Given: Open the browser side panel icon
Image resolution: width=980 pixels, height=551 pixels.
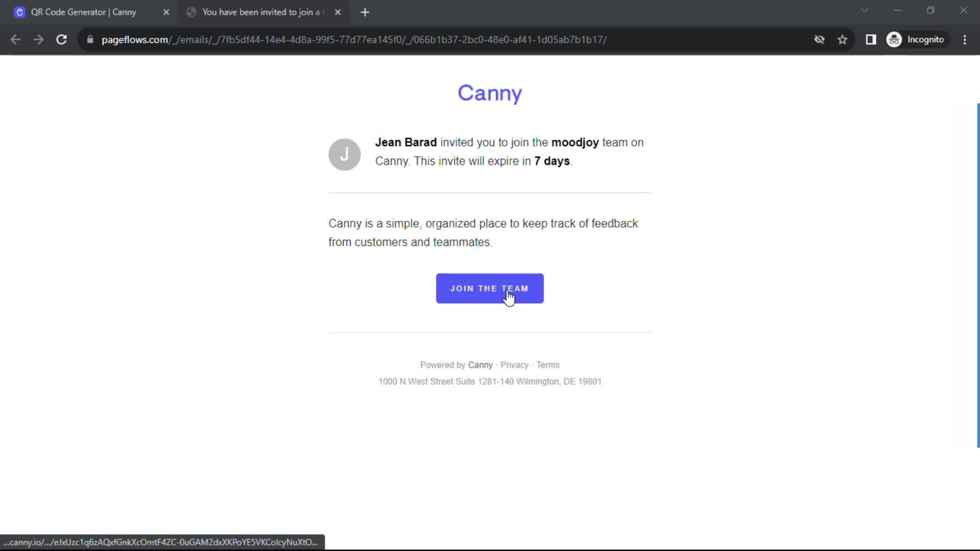Looking at the screenshot, I should [x=871, y=39].
